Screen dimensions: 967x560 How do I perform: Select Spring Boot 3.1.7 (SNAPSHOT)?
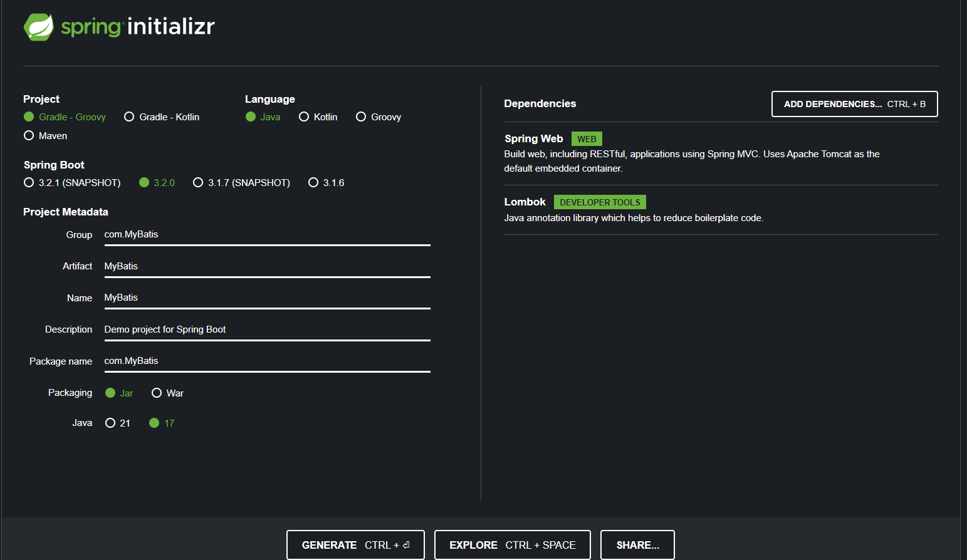[241, 183]
